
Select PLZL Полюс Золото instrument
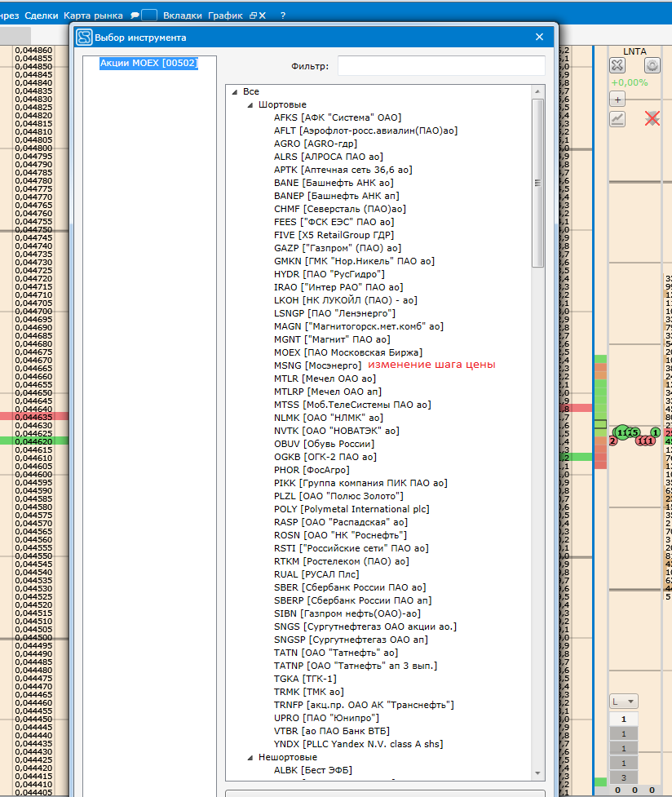tap(338, 496)
